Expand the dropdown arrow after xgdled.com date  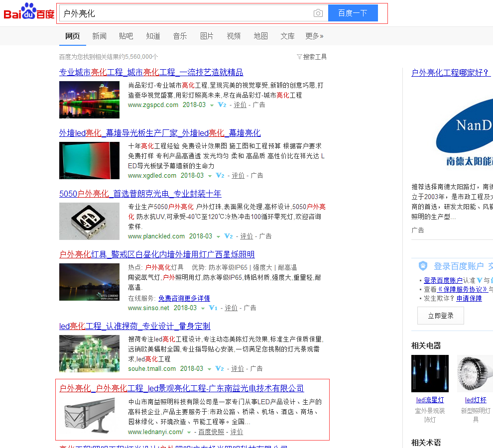tap(210, 176)
